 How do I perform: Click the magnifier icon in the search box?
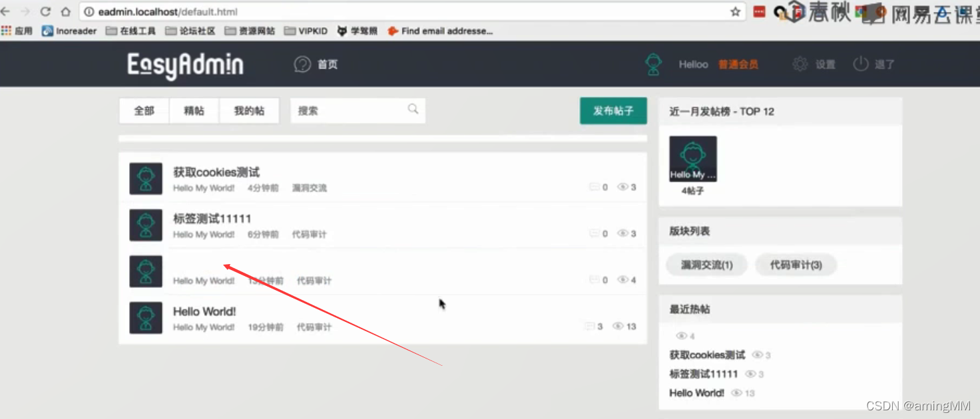413,109
